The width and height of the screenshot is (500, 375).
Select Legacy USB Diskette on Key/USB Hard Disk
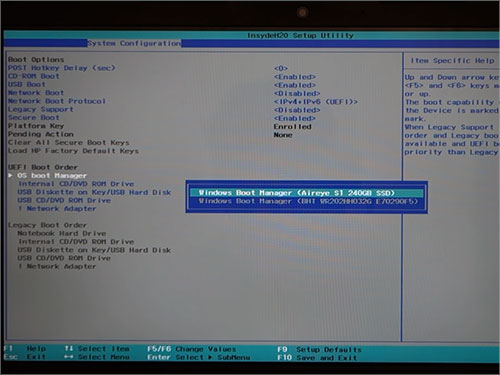pos(94,250)
